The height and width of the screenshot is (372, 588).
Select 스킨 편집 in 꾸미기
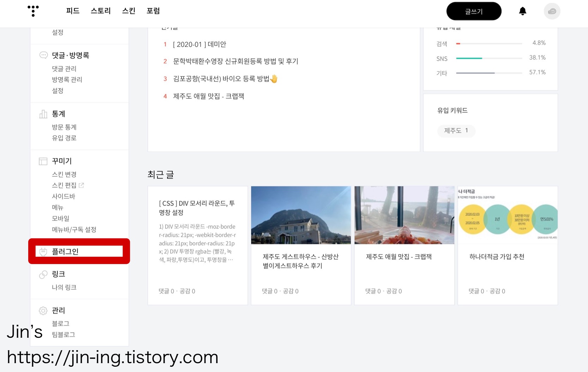coord(64,185)
